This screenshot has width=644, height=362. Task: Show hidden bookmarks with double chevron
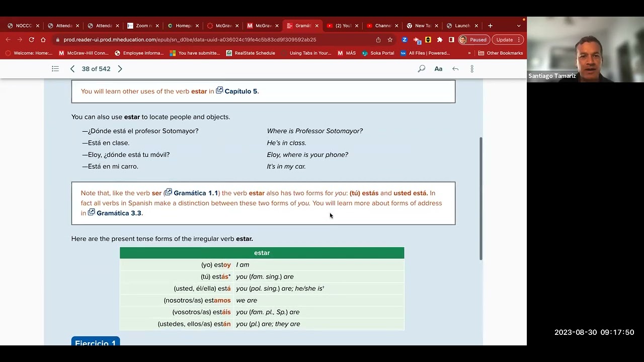point(469,53)
